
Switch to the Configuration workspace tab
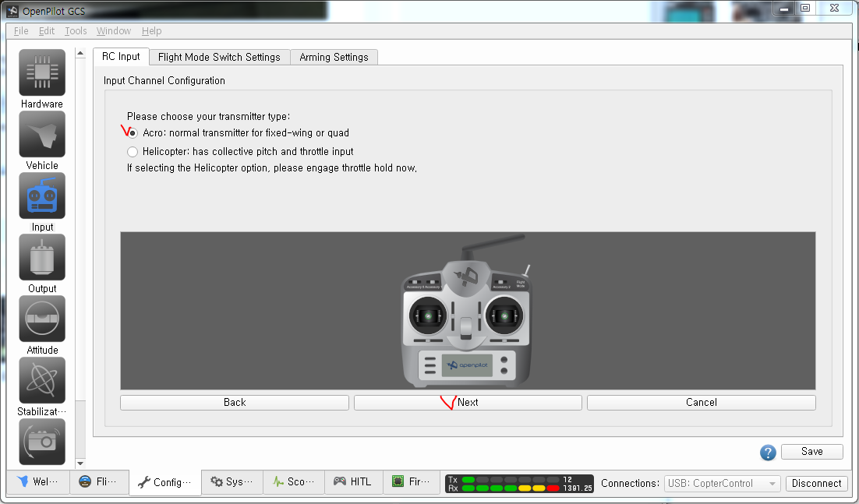point(165,482)
